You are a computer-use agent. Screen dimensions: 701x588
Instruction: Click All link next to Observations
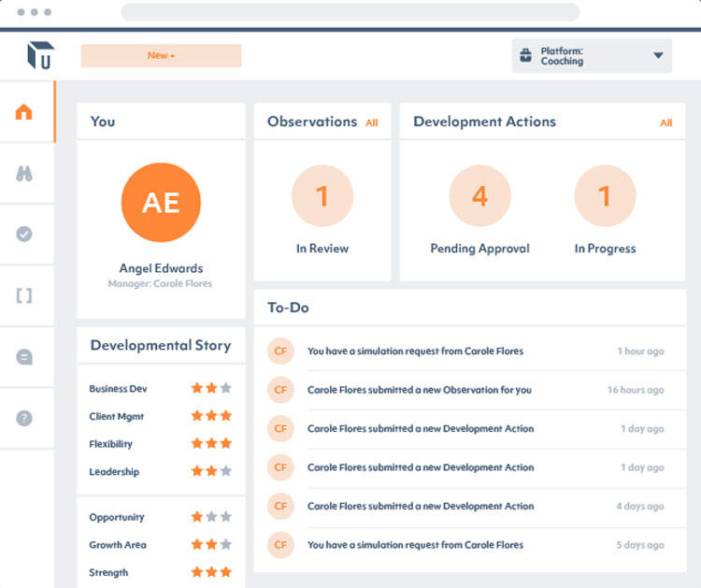click(372, 122)
